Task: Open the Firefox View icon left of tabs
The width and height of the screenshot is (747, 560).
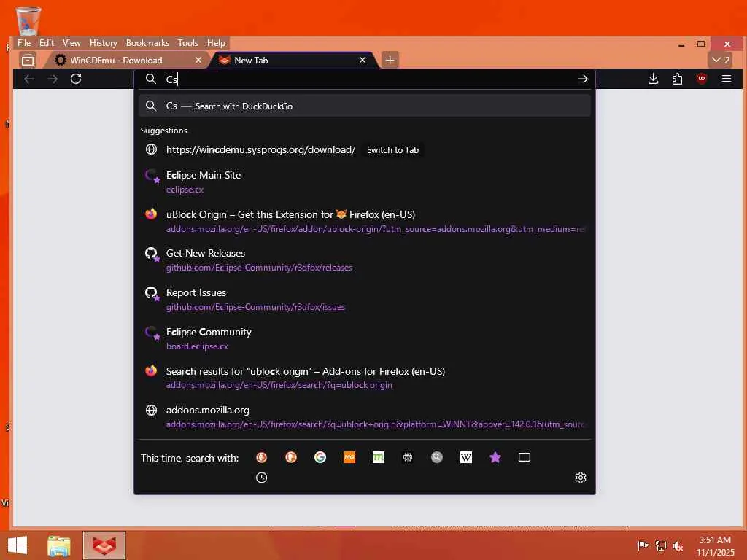Action: (x=28, y=60)
